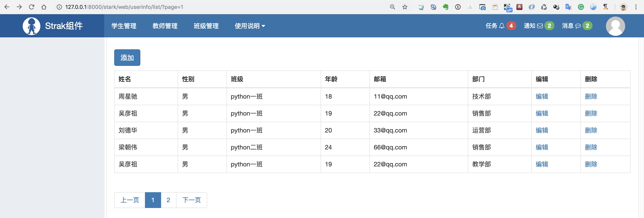Edit the 刘德华 row

pos(542,130)
